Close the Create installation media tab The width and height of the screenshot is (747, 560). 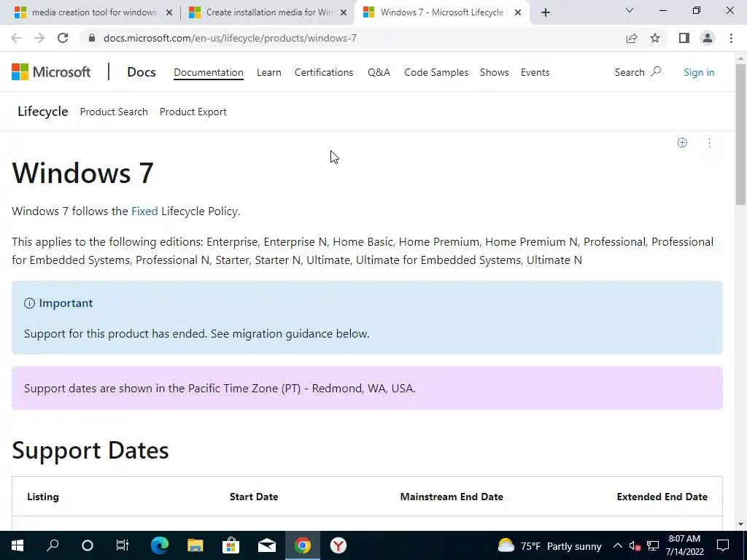(x=344, y=12)
